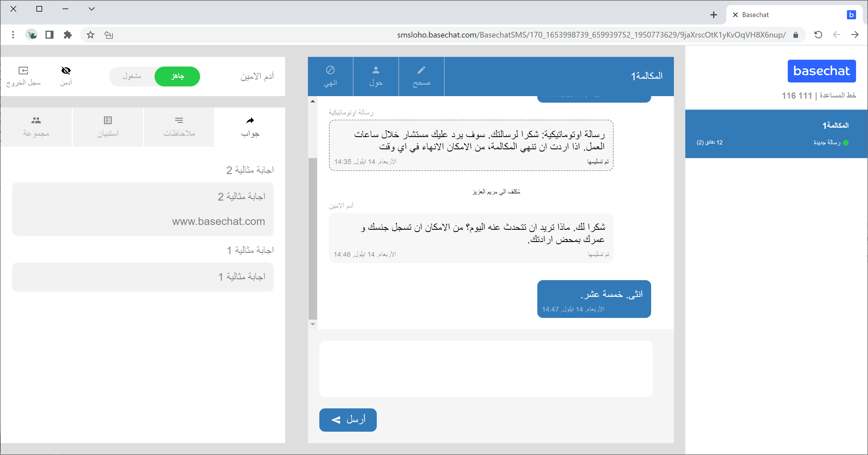Viewport: 868px width, 455px height.
Task: Open browser side panel icon
Action: click(x=50, y=35)
